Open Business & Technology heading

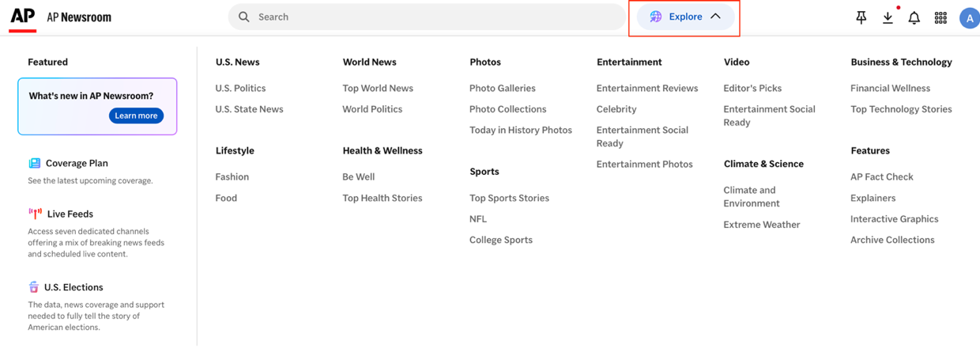click(x=901, y=62)
